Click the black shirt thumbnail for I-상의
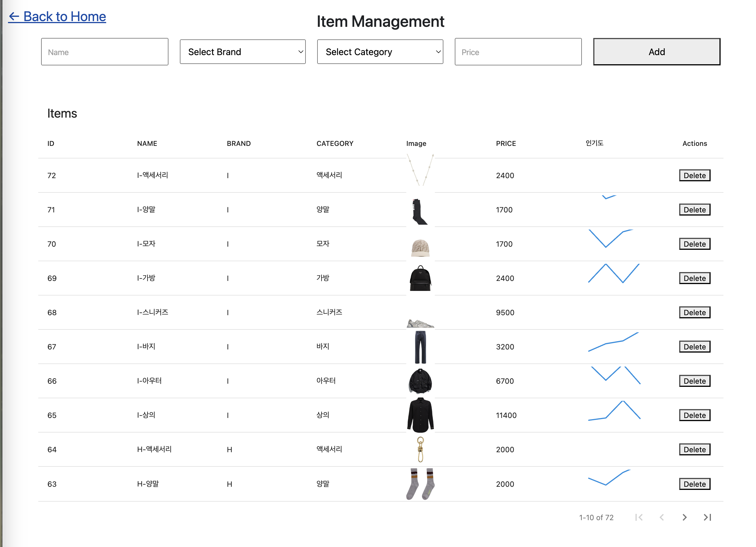The image size is (756, 547). tap(420, 415)
